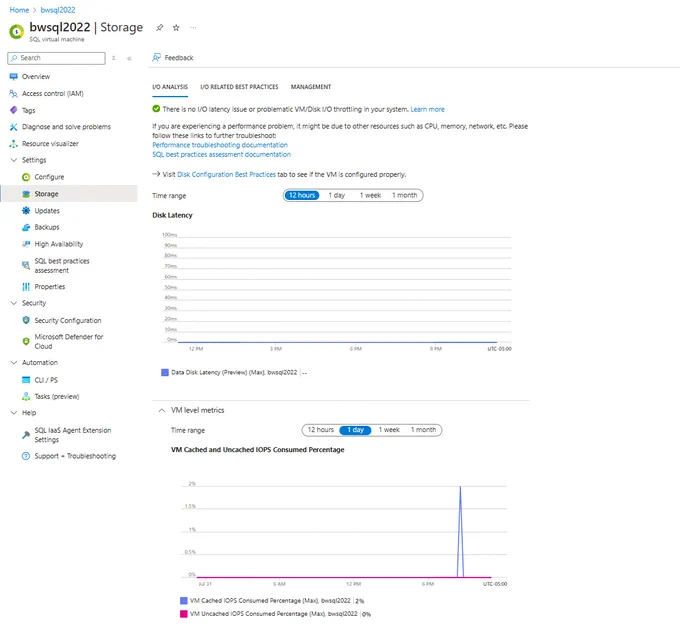Viewport: 680px width, 634px height.
Task: Click the Support + Troubleshooting icon
Action: coord(26,456)
